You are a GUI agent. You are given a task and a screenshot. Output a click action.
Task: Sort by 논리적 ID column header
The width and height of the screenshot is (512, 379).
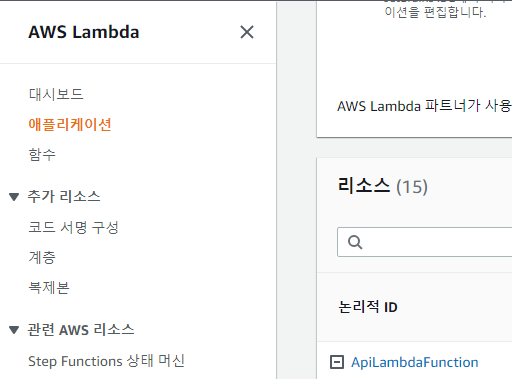tap(368, 307)
